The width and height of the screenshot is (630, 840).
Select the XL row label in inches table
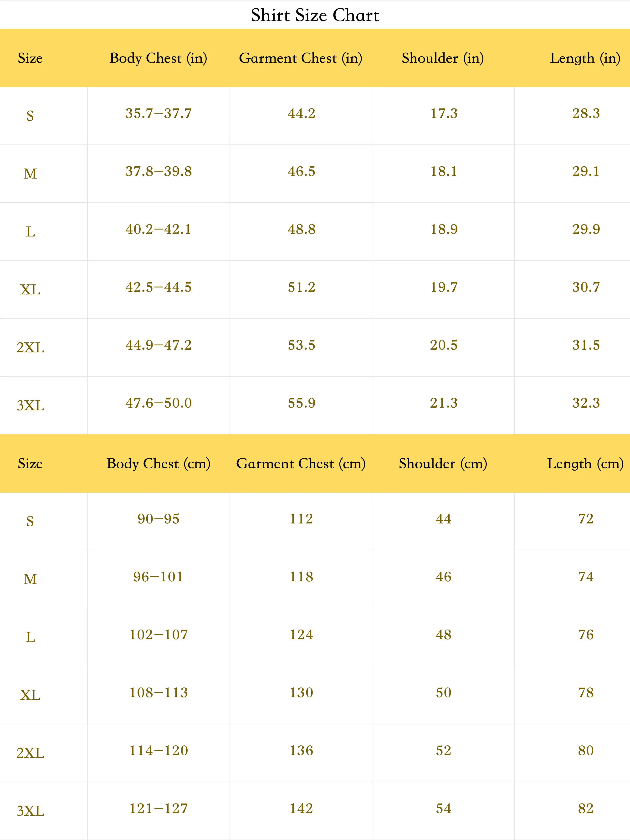(30, 290)
